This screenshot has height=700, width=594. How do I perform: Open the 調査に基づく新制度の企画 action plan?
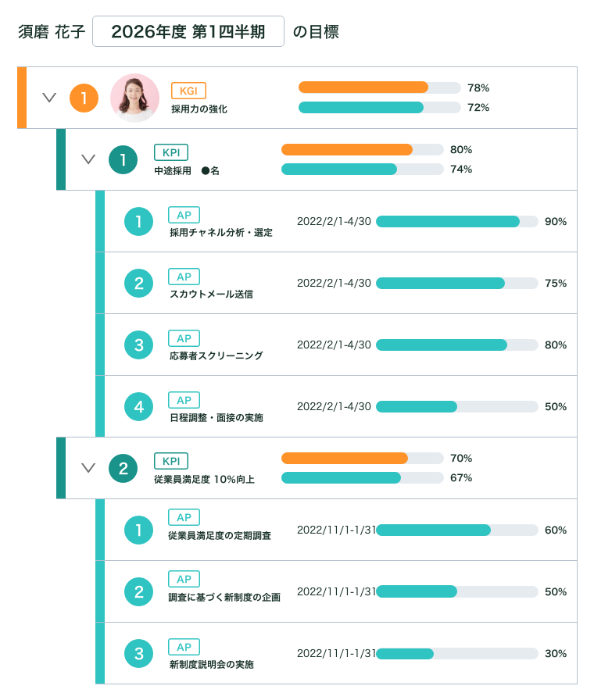coord(224,598)
